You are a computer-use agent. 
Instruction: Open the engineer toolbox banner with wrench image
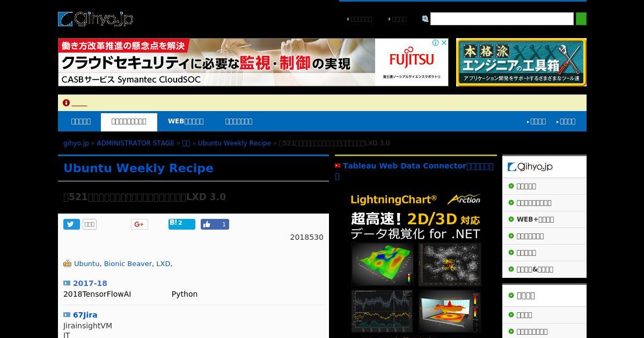point(521,62)
